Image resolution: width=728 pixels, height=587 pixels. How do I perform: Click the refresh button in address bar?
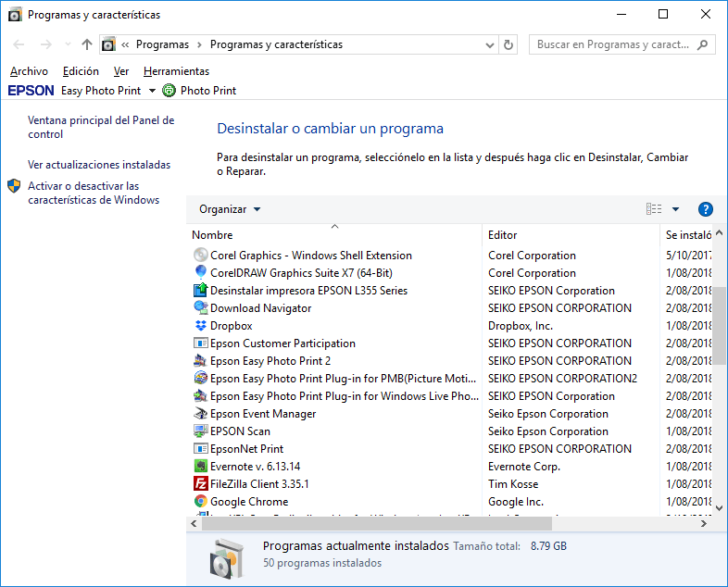point(508,44)
